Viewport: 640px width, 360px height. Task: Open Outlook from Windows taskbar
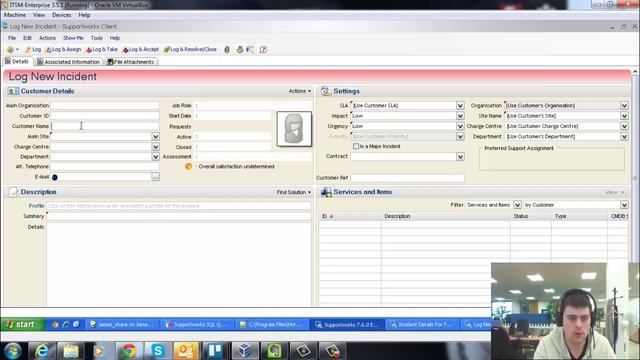(186, 351)
